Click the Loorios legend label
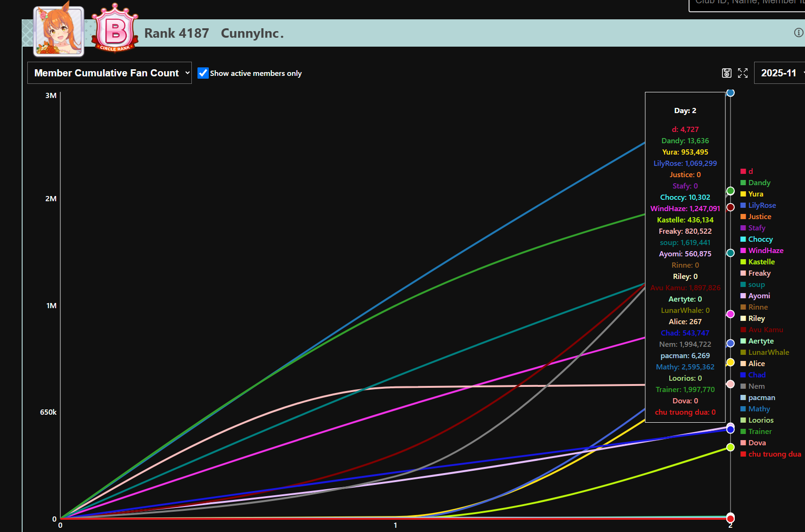 coord(761,420)
